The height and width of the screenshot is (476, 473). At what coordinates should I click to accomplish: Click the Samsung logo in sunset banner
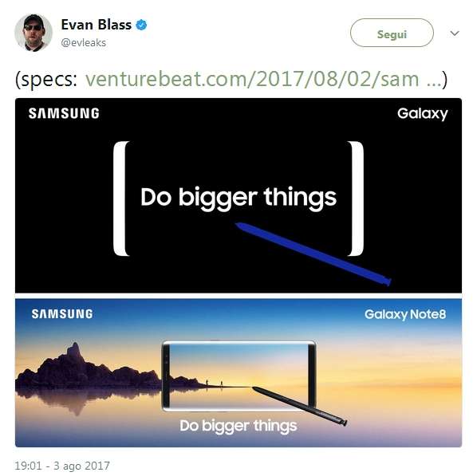(62, 314)
